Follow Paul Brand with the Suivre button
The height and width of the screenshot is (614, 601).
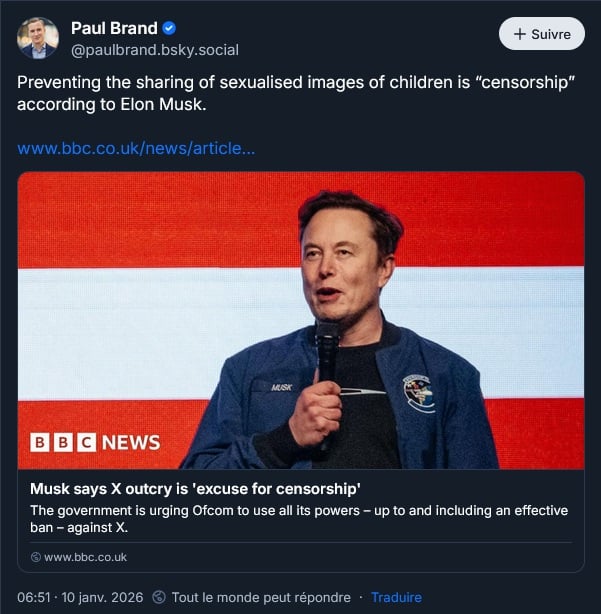point(541,34)
